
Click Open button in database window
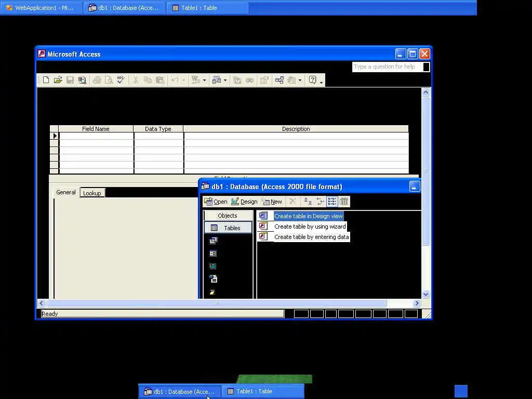[x=216, y=202]
